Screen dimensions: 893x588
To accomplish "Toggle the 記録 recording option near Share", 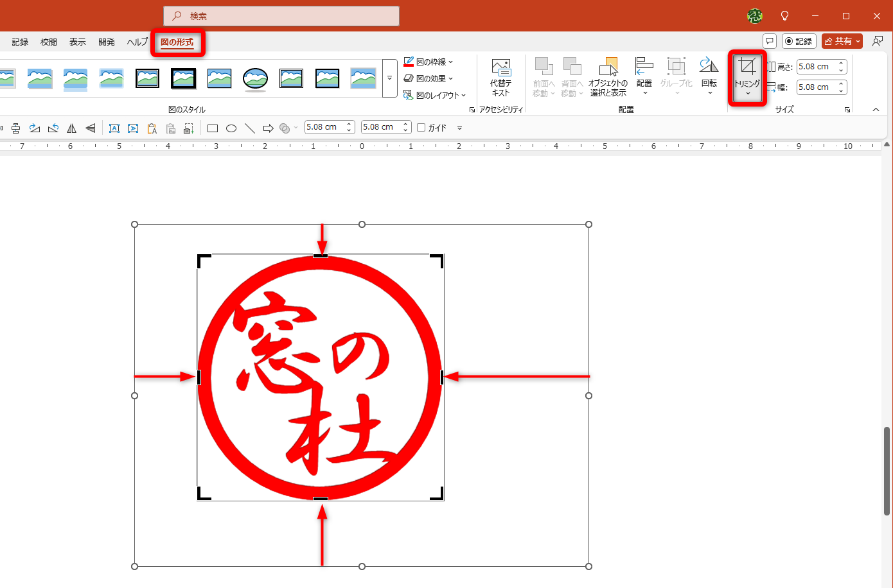I will [x=799, y=40].
